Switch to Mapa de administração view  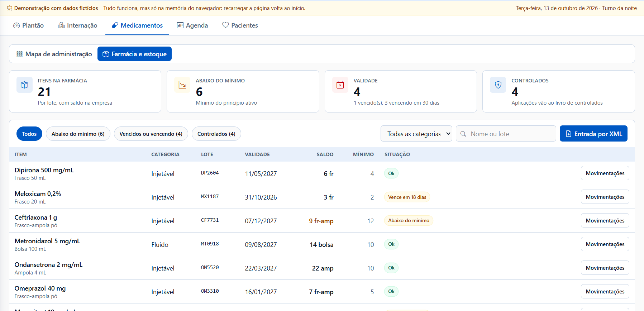54,54
